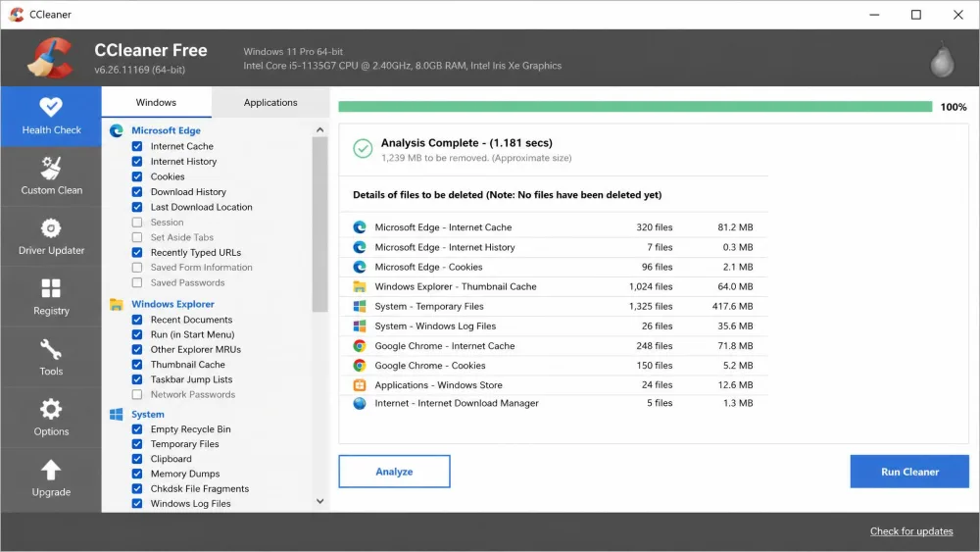Click the pear icon in header

click(942, 60)
